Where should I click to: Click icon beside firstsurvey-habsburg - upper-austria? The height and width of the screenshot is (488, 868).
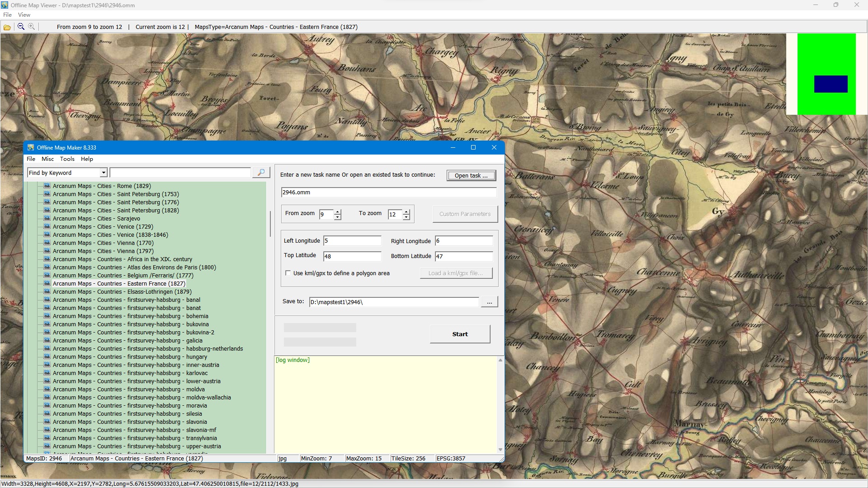pyautogui.click(x=47, y=446)
